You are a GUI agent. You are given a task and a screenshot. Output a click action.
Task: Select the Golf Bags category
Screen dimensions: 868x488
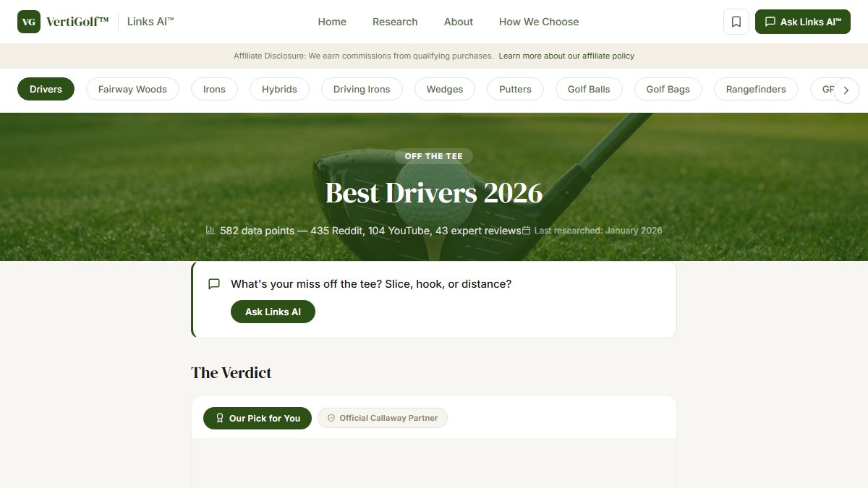pyautogui.click(x=668, y=89)
